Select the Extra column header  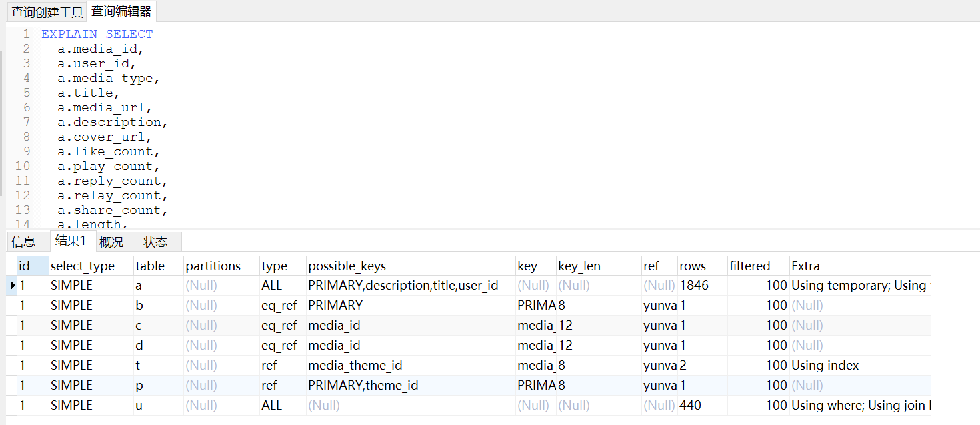[x=805, y=266]
